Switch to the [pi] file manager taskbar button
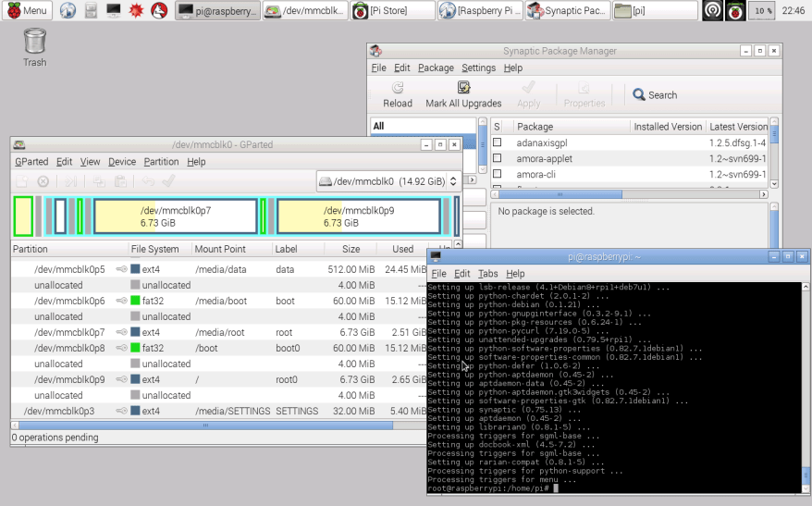The image size is (812, 506). tap(655, 10)
